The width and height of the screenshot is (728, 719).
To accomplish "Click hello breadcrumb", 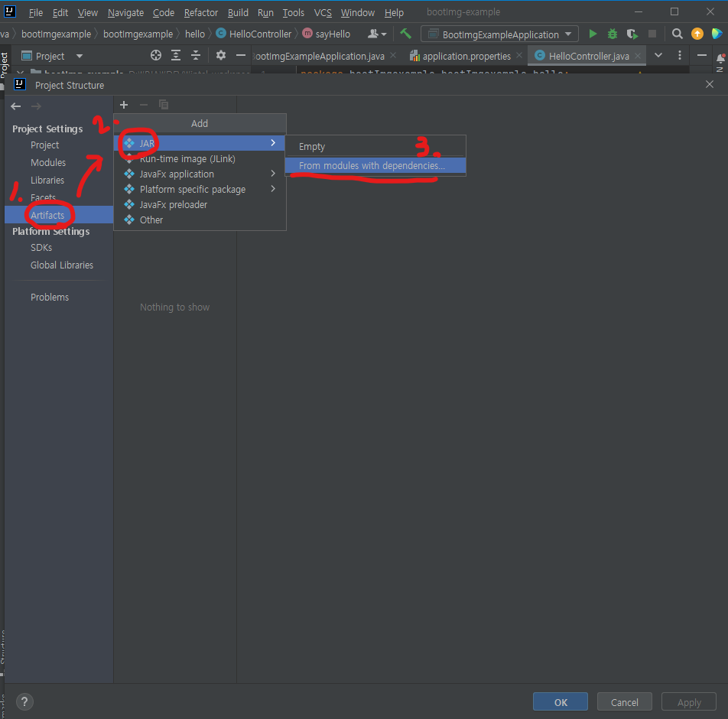I will point(195,34).
